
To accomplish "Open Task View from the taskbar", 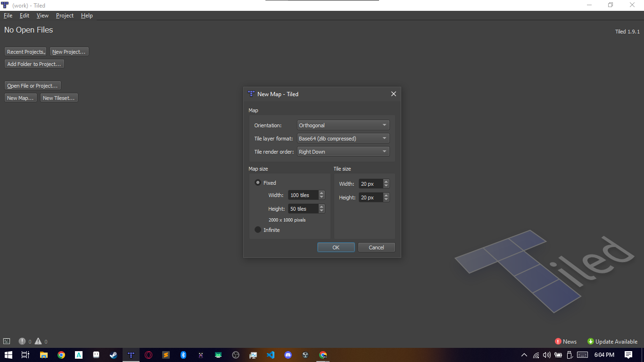I will (x=25, y=355).
